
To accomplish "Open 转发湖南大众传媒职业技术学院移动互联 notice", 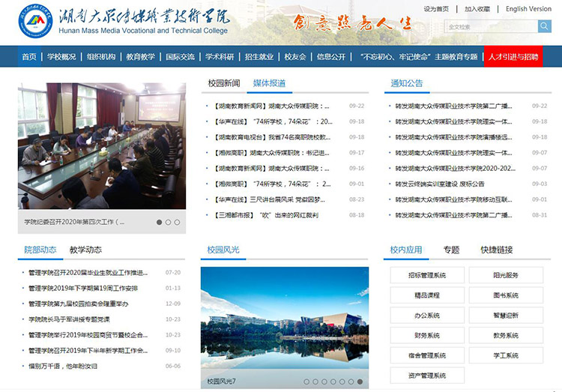I will click(x=453, y=199).
